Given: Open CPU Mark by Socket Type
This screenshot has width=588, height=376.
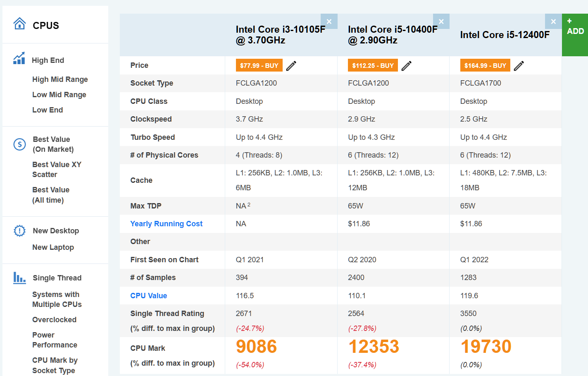Looking at the screenshot, I should click(x=55, y=365).
